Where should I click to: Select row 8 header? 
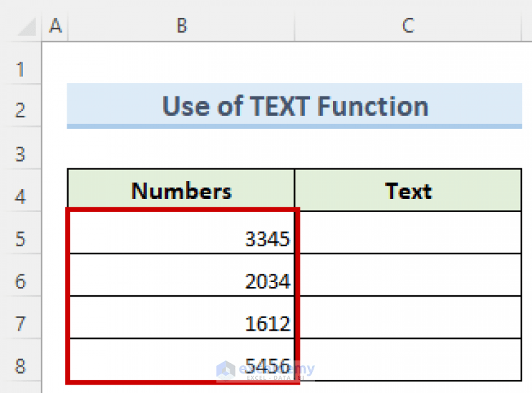point(20,360)
